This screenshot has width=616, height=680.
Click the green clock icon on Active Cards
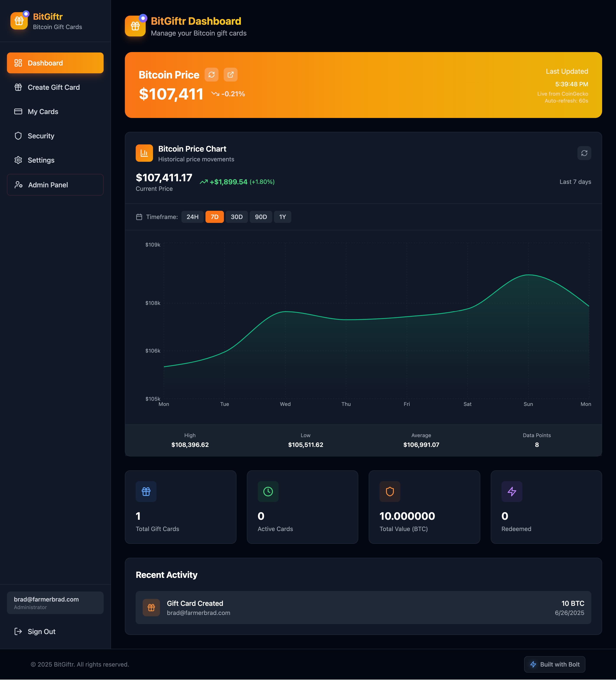point(268,491)
